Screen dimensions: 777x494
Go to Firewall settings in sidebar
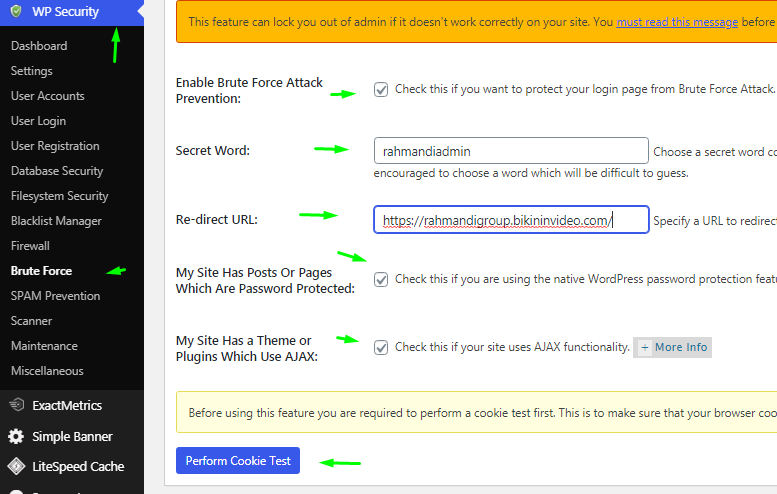click(30, 246)
